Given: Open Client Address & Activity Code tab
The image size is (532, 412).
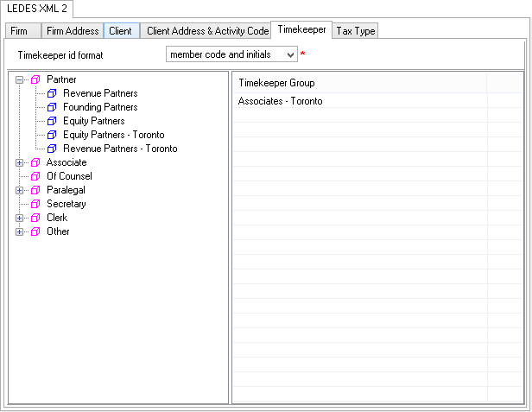Looking at the screenshot, I should 206,31.
